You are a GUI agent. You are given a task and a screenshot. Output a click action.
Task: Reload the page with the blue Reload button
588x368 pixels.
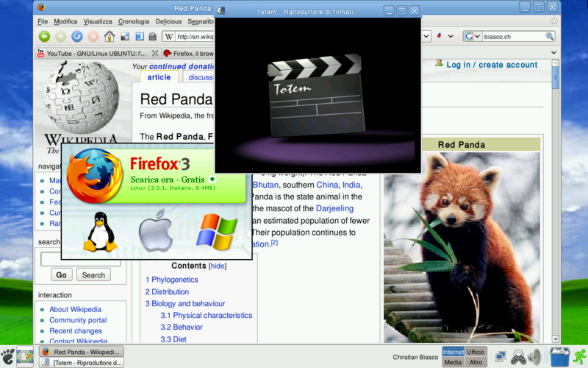tap(77, 36)
